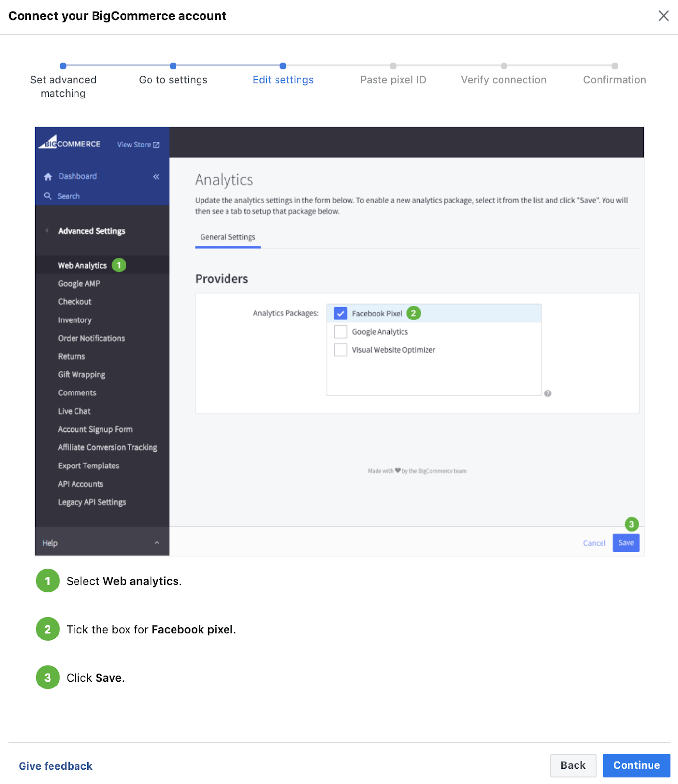Collapse sidebar with double chevron icon
Screen dimensions: 678x784
pos(156,177)
